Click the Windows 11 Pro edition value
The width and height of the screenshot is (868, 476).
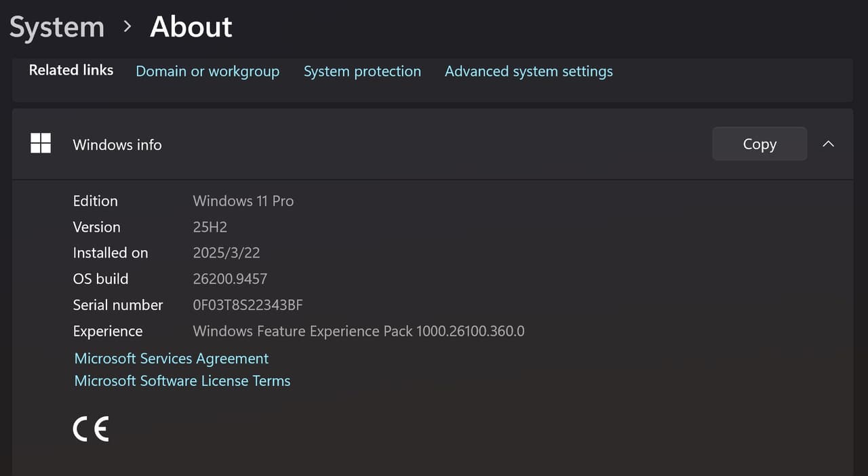click(x=243, y=201)
